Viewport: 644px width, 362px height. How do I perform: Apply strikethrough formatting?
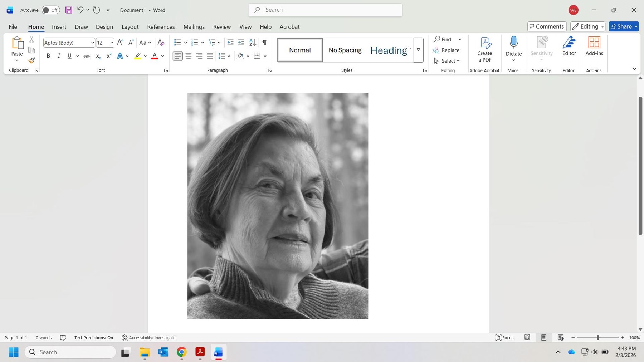86,56
